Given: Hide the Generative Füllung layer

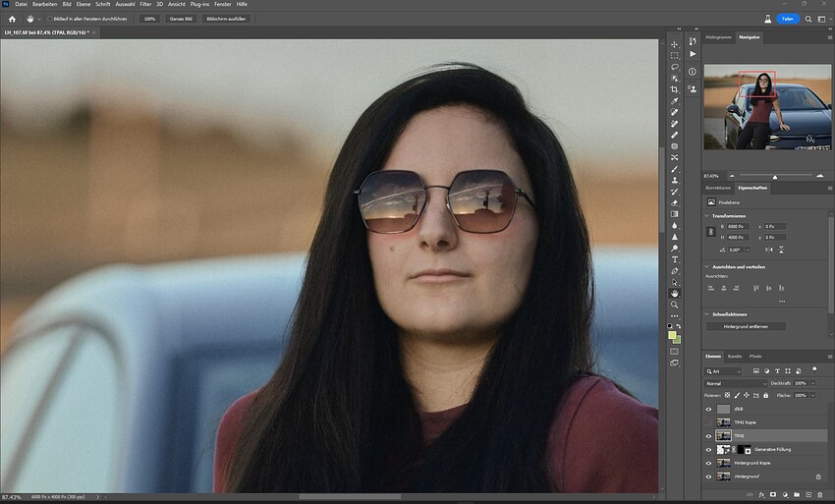Looking at the screenshot, I should coord(710,449).
